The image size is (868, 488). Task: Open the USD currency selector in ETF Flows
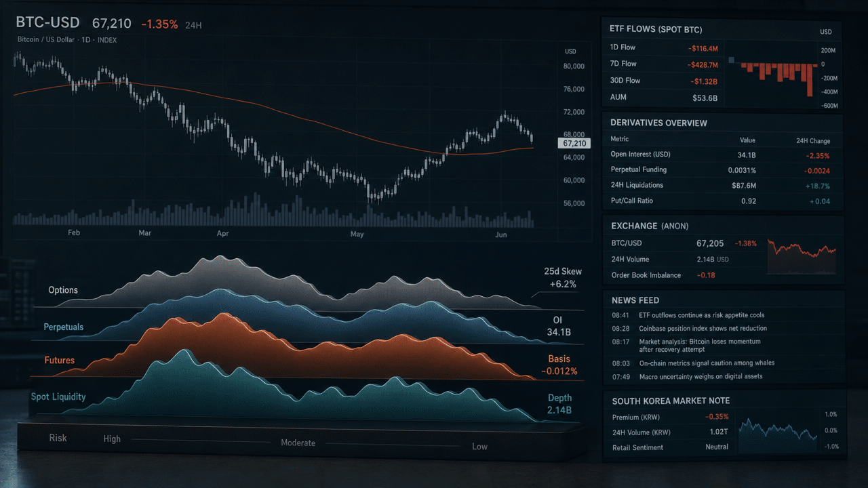pyautogui.click(x=825, y=31)
